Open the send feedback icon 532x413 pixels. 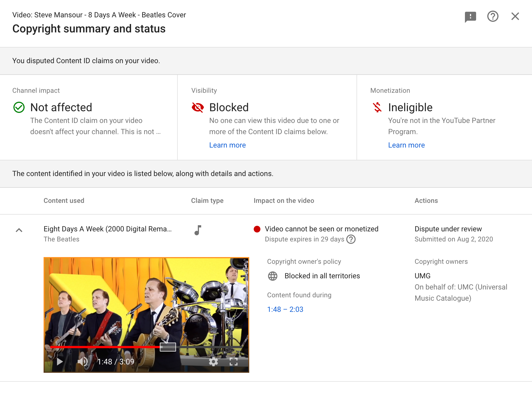point(471,16)
